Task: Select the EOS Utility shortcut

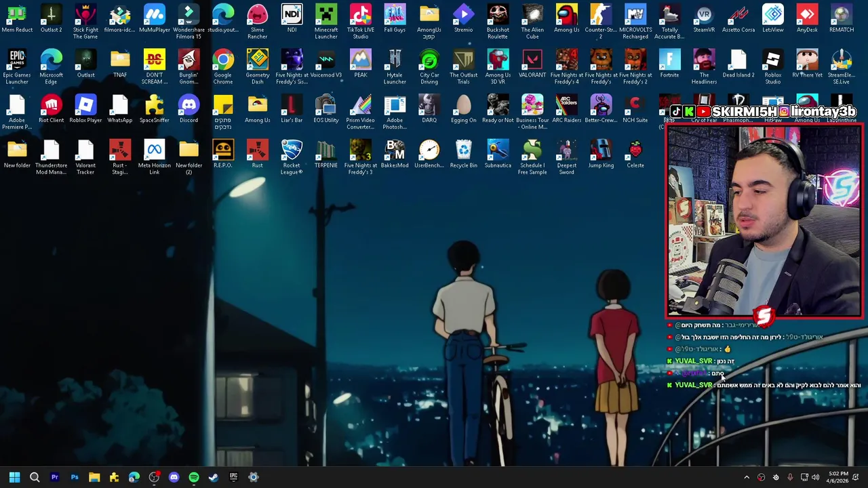Action: (325, 109)
